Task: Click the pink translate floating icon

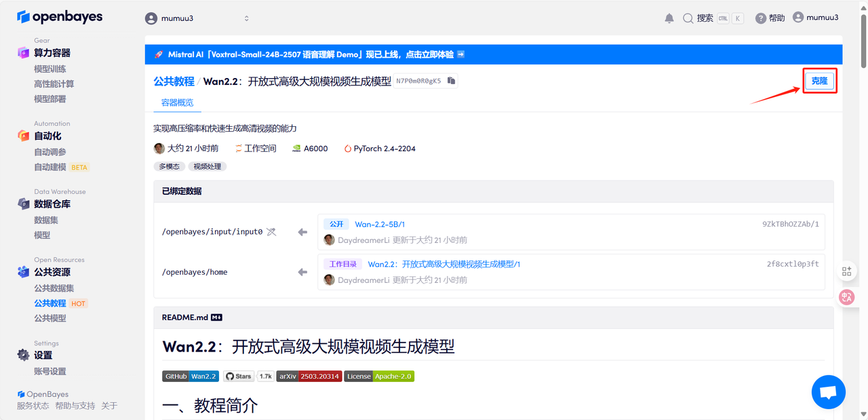Action: [x=846, y=297]
